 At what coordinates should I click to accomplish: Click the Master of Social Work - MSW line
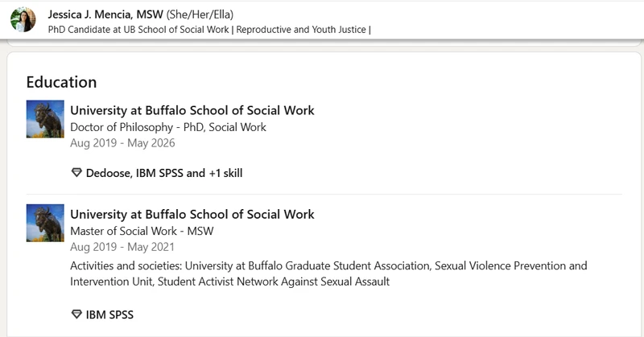[x=142, y=231]
